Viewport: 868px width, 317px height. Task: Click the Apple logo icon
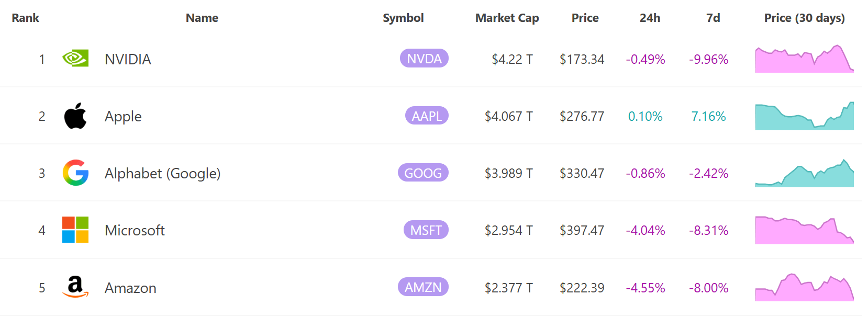click(x=75, y=116)
